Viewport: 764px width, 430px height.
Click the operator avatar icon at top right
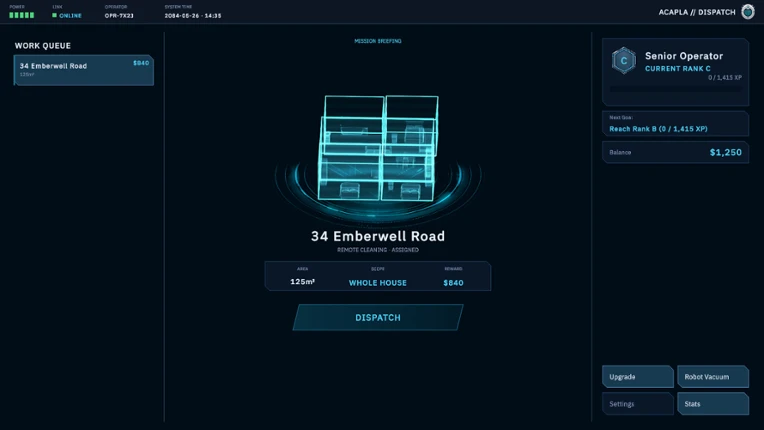pos(748,11)
